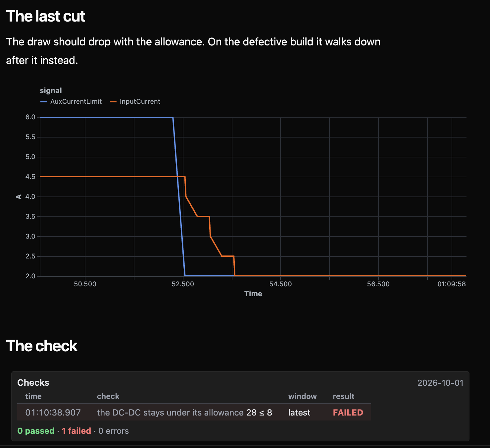Viewport: 490px width, 448px height.
Task: Click the 6.0 y-axis value
Action: pos(30,117)
